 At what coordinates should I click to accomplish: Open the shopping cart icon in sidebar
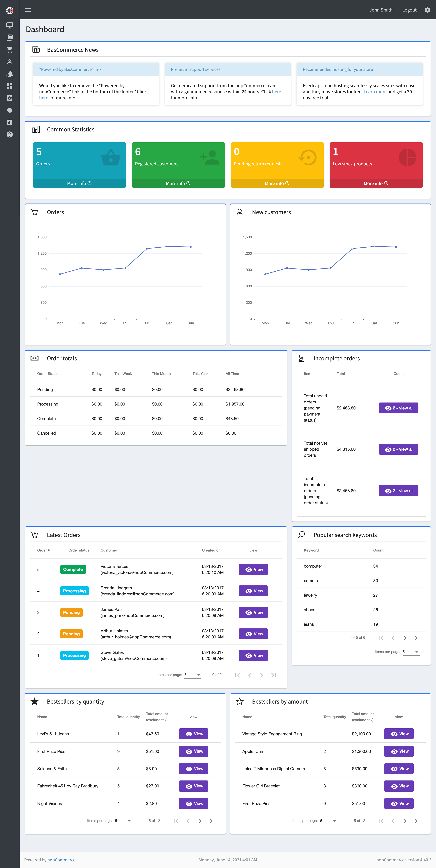tap(9, 50)
